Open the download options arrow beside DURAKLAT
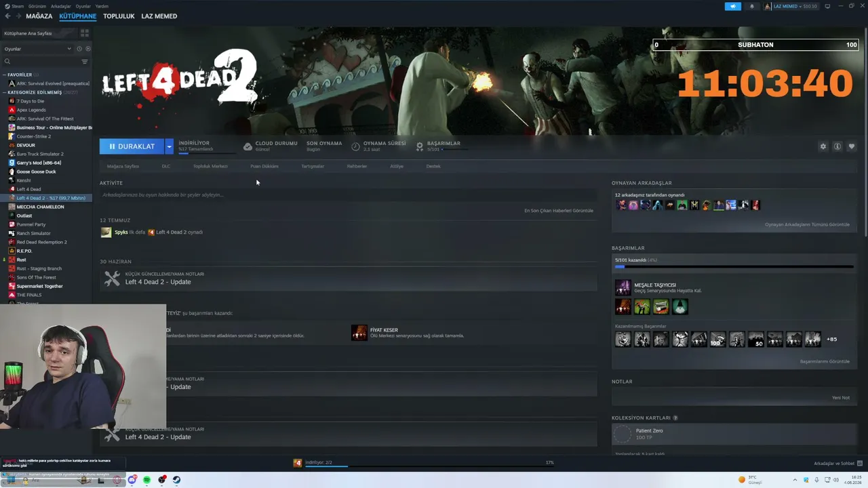 click(x=170, y=146)
